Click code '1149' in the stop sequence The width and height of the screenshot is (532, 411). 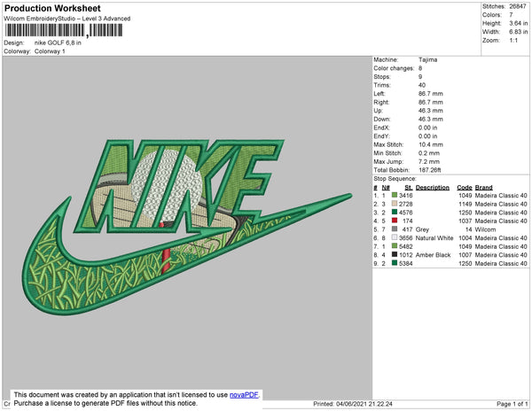[x=465, y=204]
